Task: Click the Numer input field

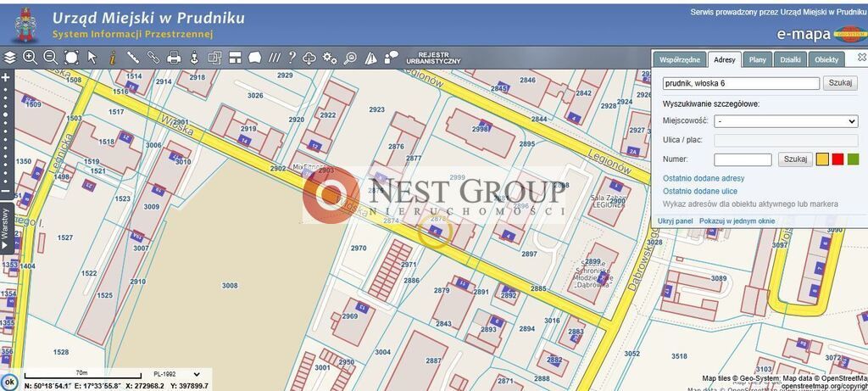Action: [x=743, y=159]
